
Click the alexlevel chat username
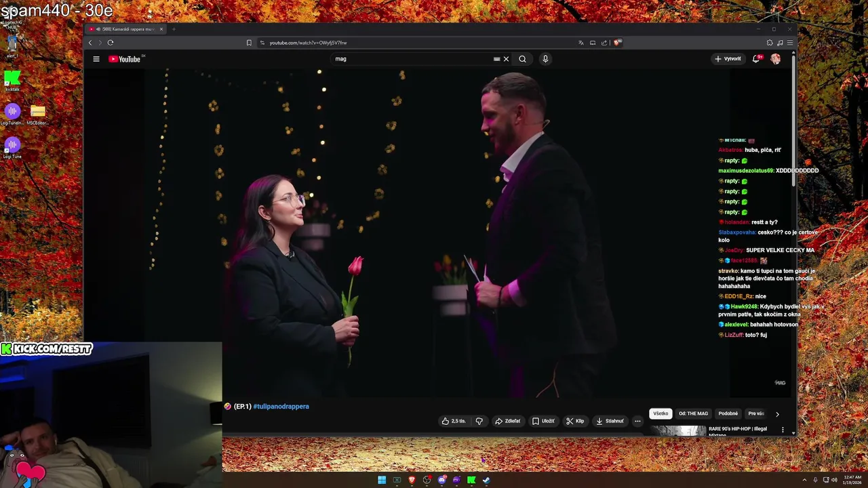point(736,325)
